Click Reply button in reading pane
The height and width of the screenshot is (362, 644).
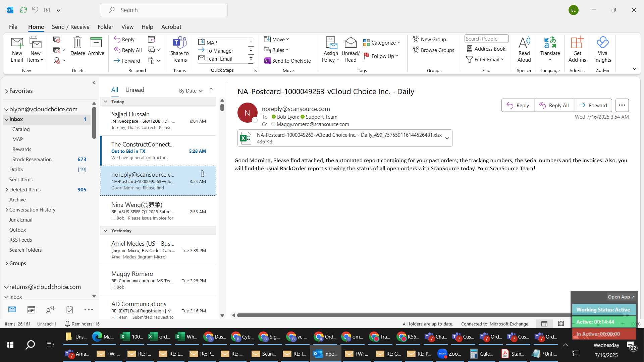(x=518, y=105)
